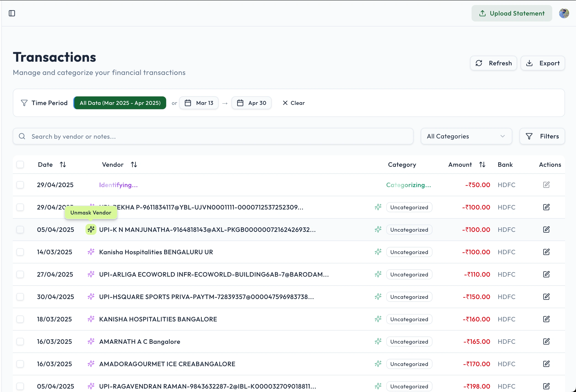
Task: Expand the All Categories dropdown
Action: 466,136
